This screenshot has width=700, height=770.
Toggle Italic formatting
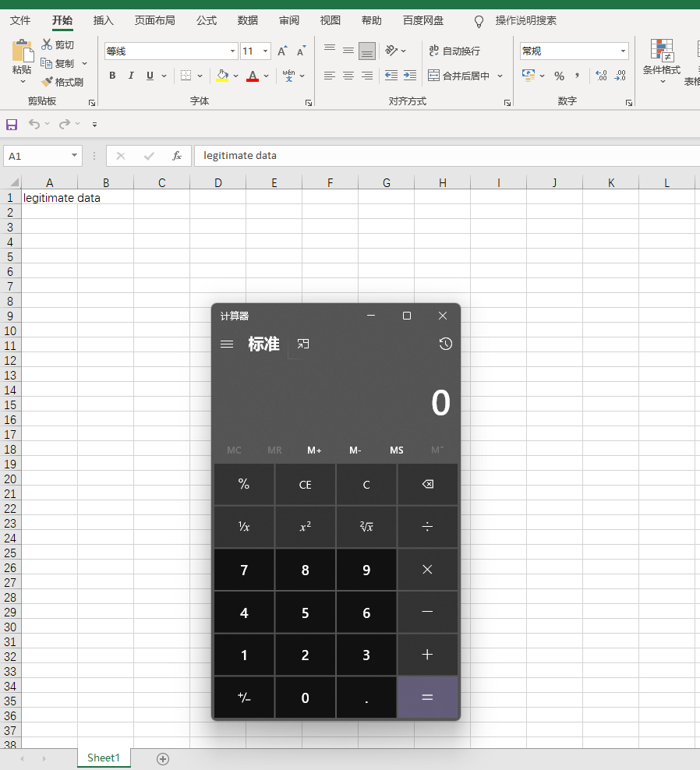point(131,76)
